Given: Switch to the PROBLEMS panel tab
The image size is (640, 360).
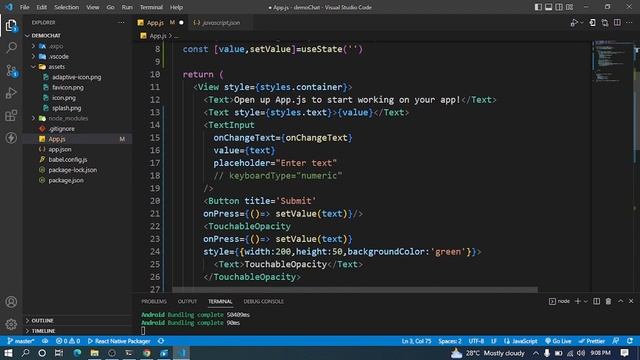Looking at the screenshot, I should (154, 301).
